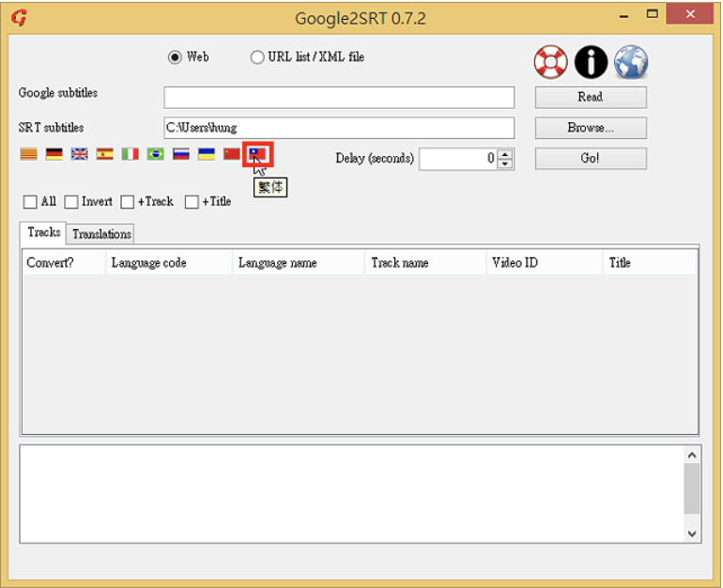Click the log scrollbar up arrow
The image size is (723, 588).
click(692, 456)
